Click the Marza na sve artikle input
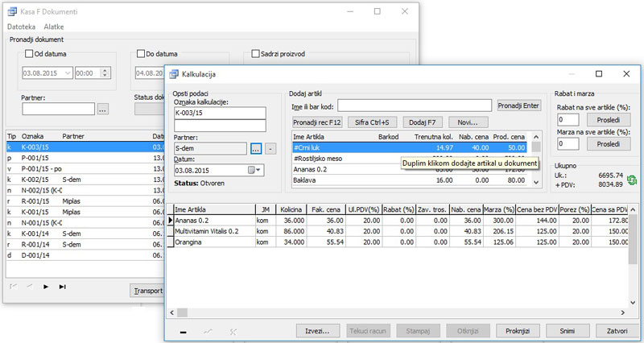 pos(568,144)
